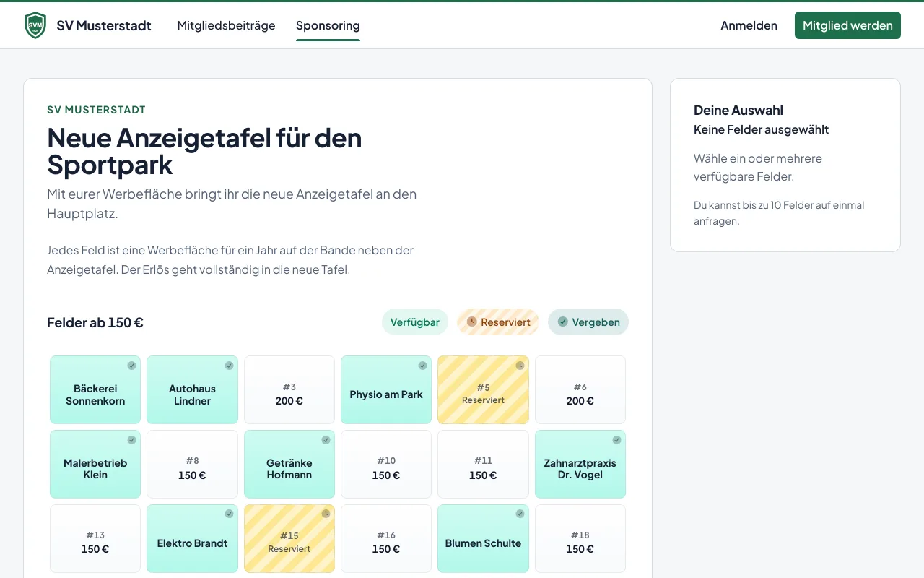The width and height of the screenshot is (924, 578).
Task: Click the Verfügbar legend chip
Action: [415, 322]
